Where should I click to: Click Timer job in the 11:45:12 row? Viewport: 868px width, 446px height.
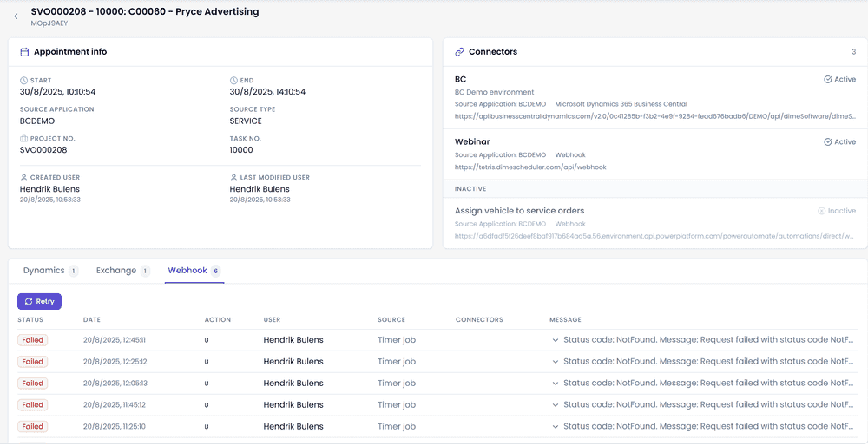(x=397, y=405)
